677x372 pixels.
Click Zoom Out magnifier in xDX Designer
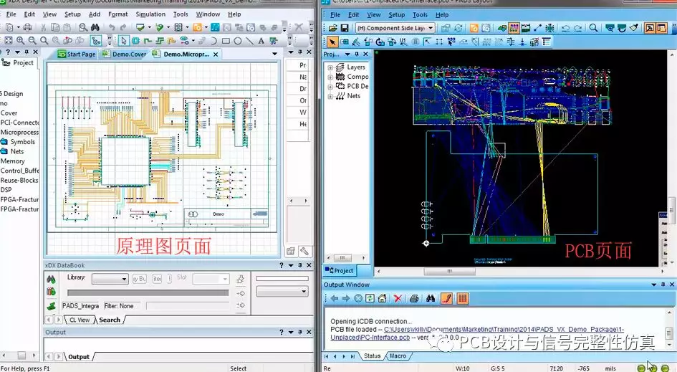(x=32, y=41)
